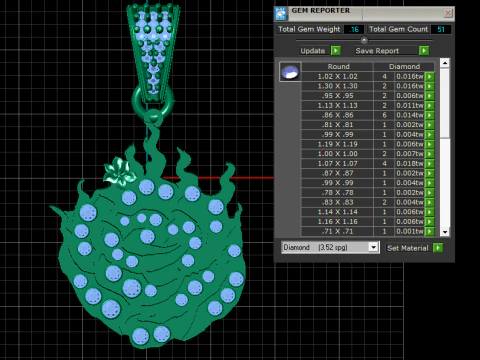Click green arrow on the 1.07 X 1.07 row
Screen dimensions: 480x360
coord(430,163)
